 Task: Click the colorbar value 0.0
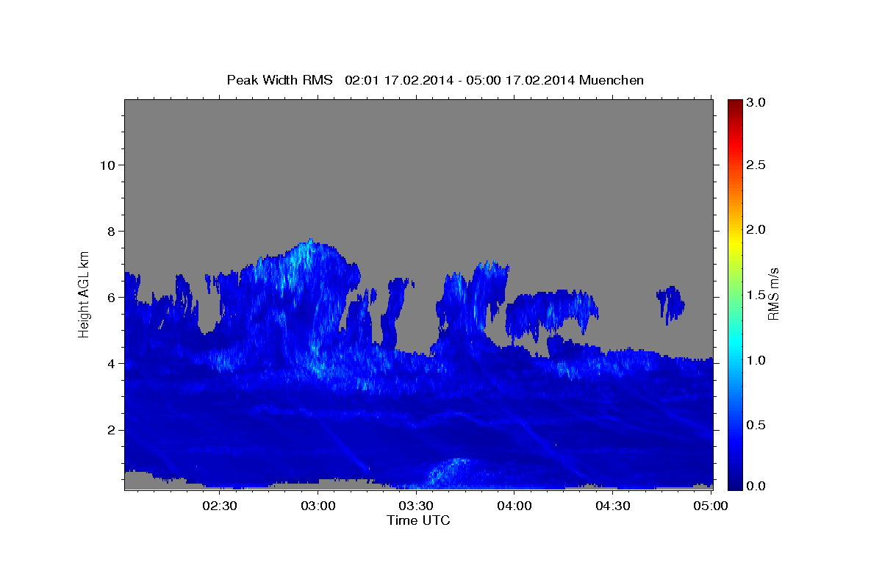pyautogui.click(x=756, y=486)
